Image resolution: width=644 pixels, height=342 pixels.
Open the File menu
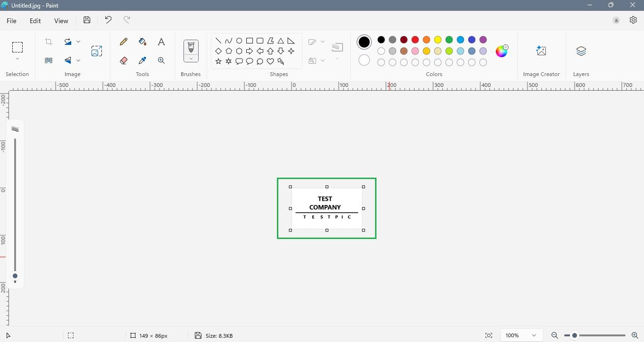pyautogui.click(x=11, y=21)
